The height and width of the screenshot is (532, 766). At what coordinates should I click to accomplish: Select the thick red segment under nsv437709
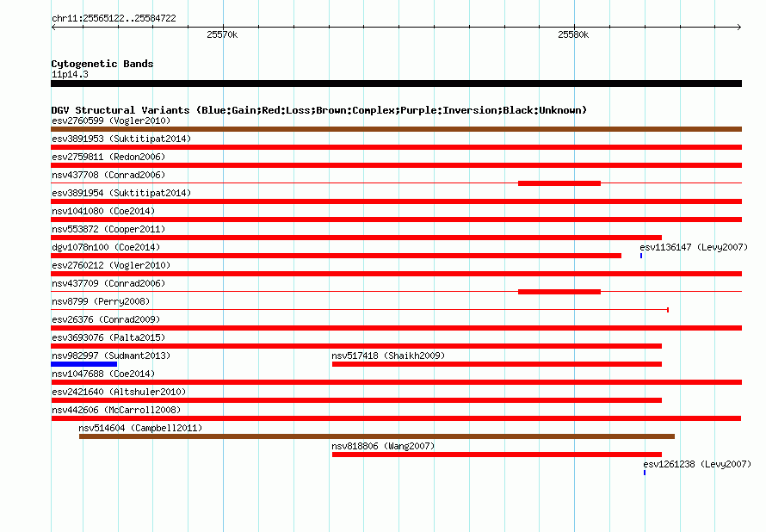tap(559, 292)
